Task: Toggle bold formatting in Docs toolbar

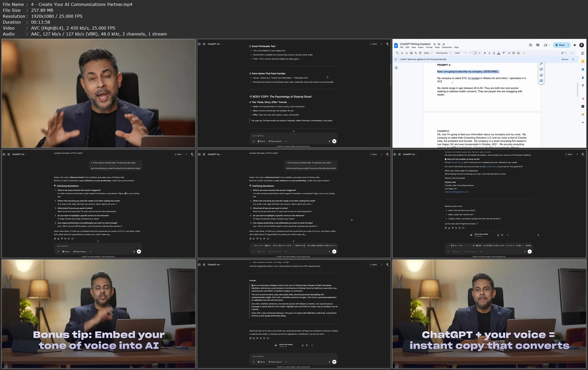Action: [485, 53]
